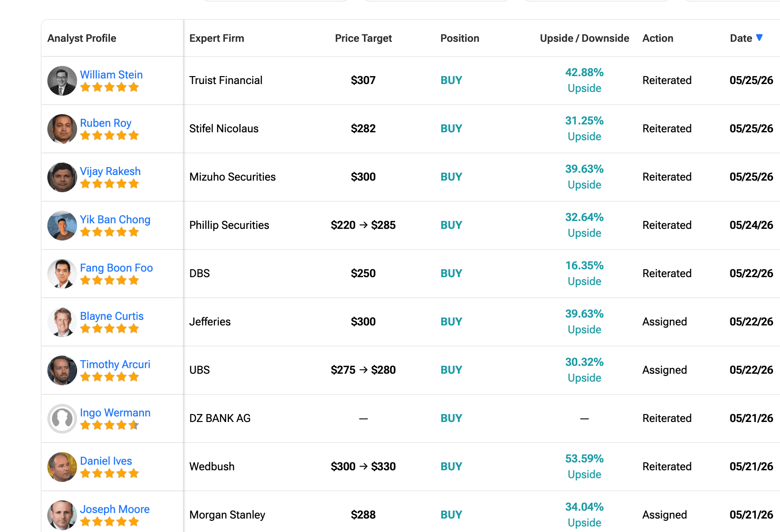The width and height of the screenshot is (780, 532).
Task: Open Yik Ban Chong's profile photo
Action: coord(62,226)
